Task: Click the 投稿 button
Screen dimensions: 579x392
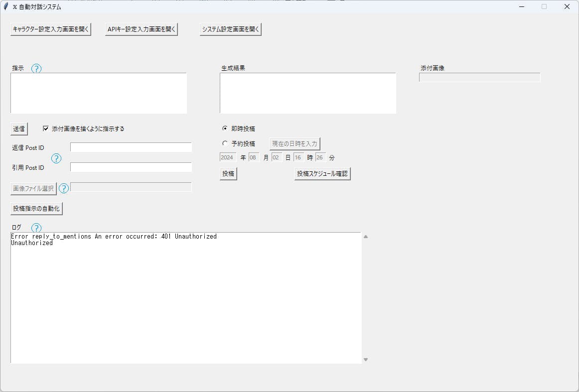Action: pos(228,173)
